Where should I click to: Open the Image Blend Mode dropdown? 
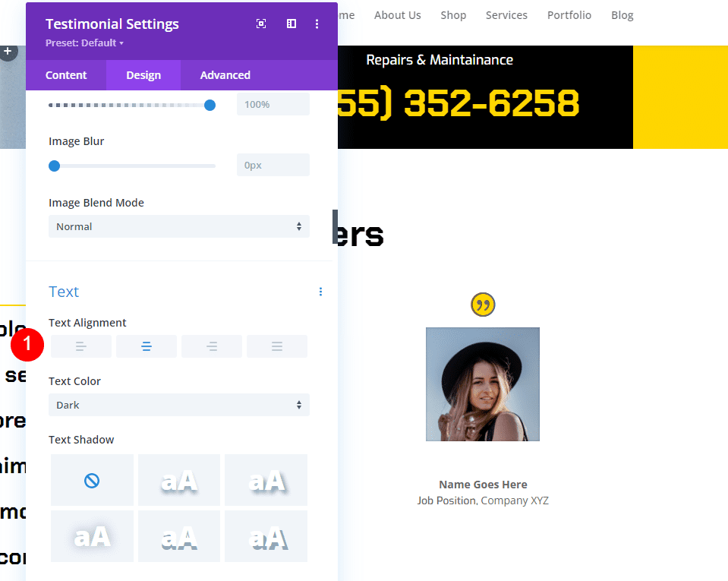[x=178, y=226]
